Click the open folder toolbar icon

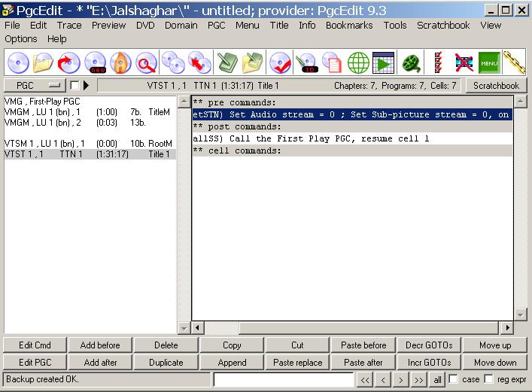[x=43, y=62]
